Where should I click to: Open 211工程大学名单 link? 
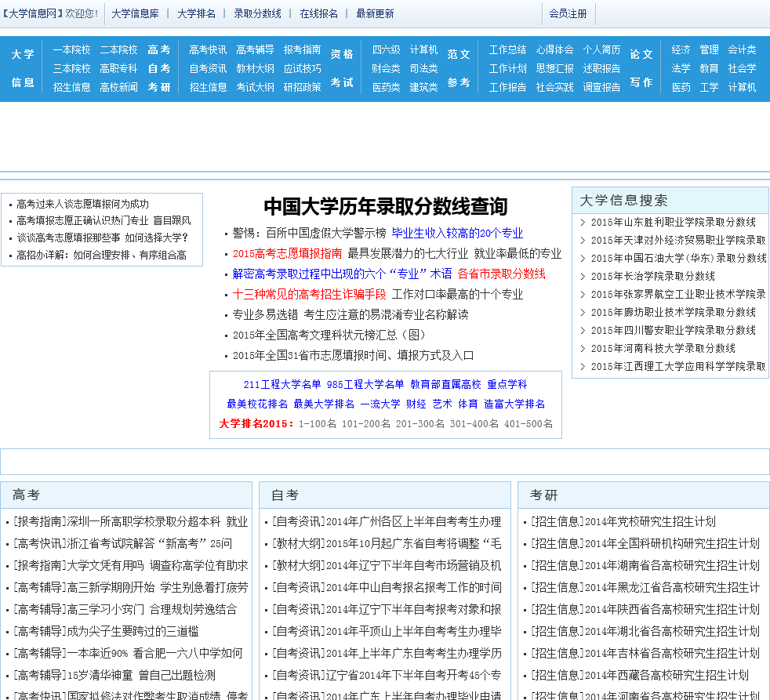click(282, 384)
